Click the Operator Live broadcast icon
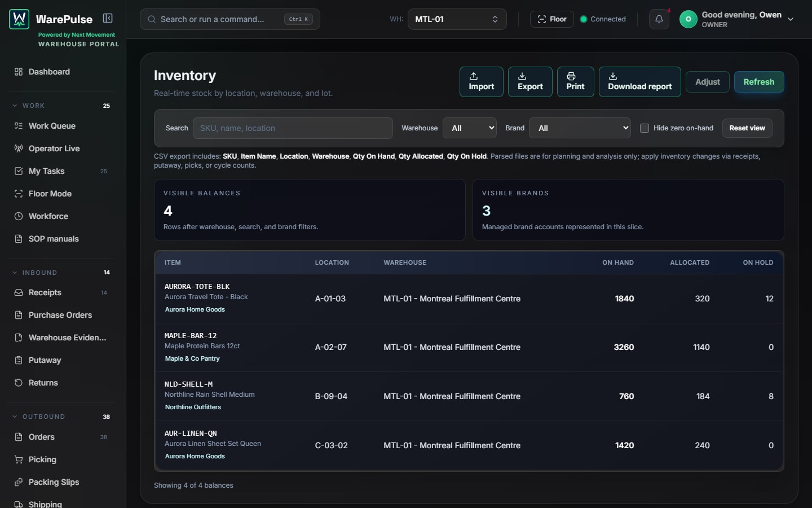 (19, 148)
